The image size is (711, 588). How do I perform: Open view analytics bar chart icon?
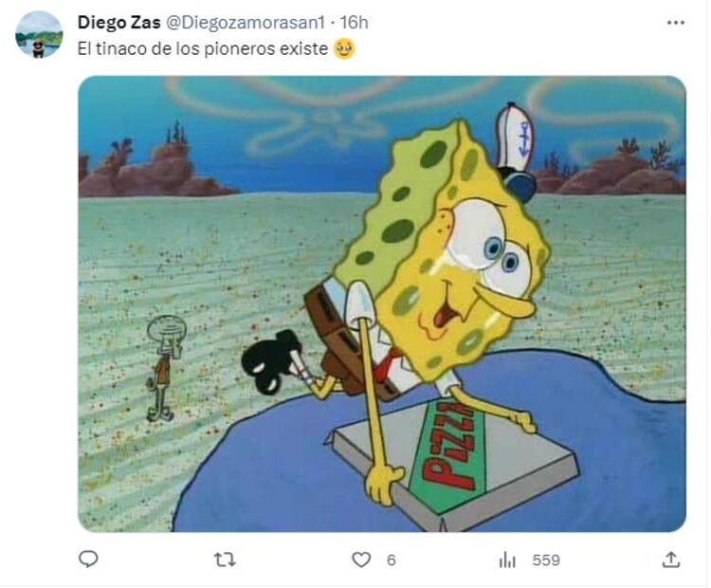click(x=507, y=560)
